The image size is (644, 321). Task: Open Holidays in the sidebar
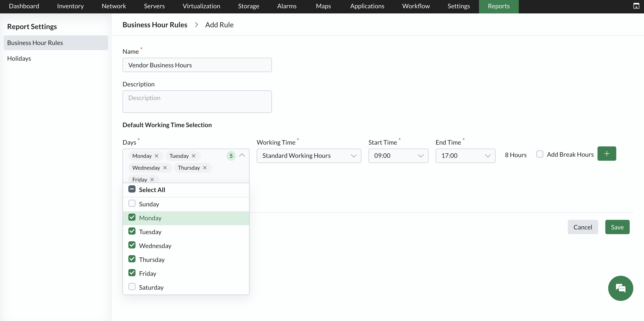point(19,58)
